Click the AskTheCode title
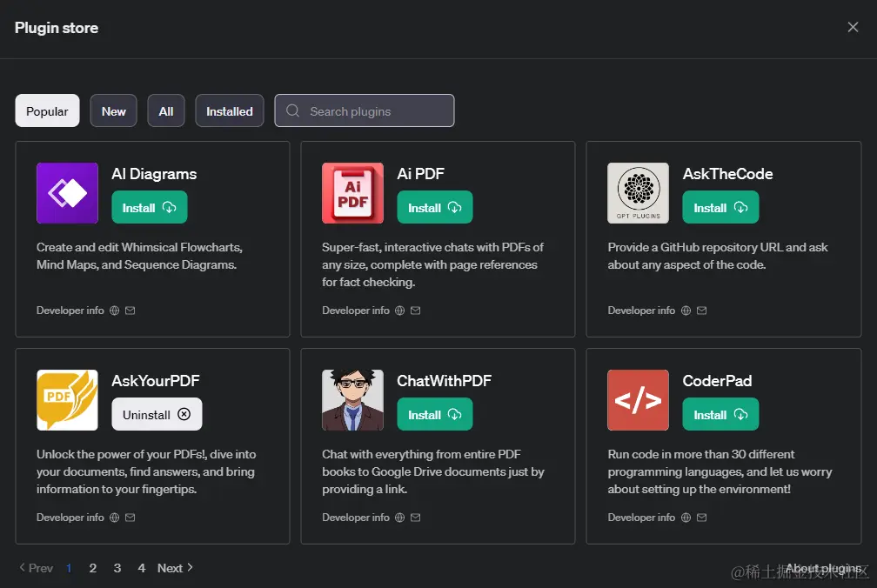 coord(727,174)
